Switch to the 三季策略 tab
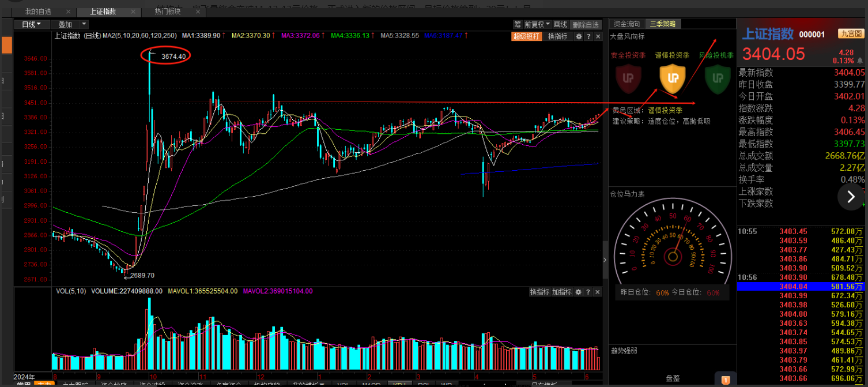The image size is (868, 387). [663, 24]
